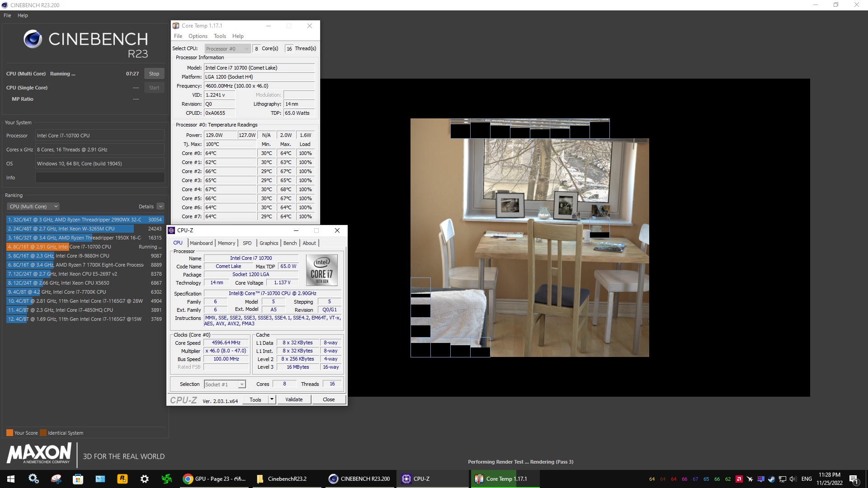This screenshot has height=488, width=868.
Task: Switch to the Mainboard tab
Action: pyautogui.click(x=201, y=243)
